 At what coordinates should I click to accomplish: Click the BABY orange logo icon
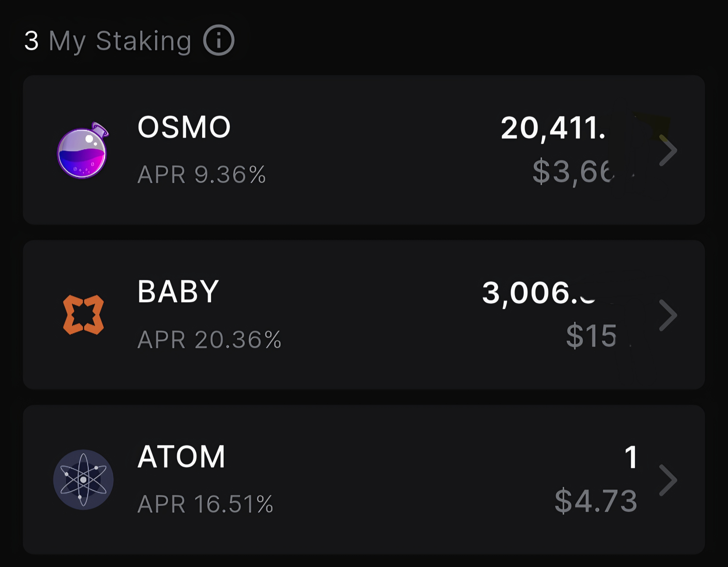[83, 314]
